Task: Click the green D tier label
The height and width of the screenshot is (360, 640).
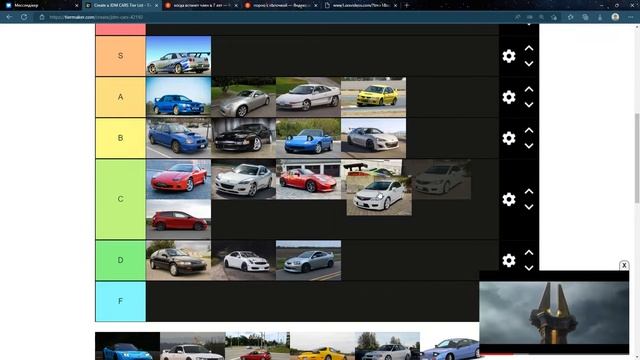Action: tap(120, 260)
